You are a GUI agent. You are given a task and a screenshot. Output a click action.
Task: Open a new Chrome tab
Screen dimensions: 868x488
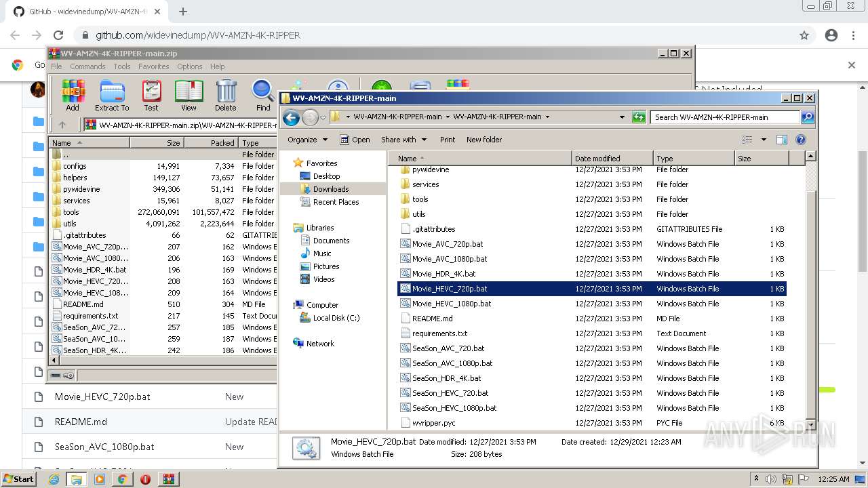(x=183, y=12)
